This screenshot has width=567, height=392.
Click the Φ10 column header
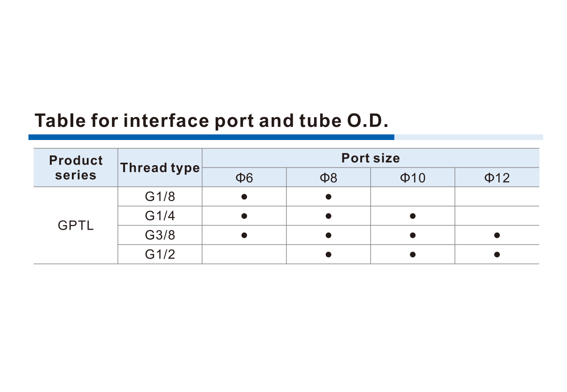click(x=413, y=178)
